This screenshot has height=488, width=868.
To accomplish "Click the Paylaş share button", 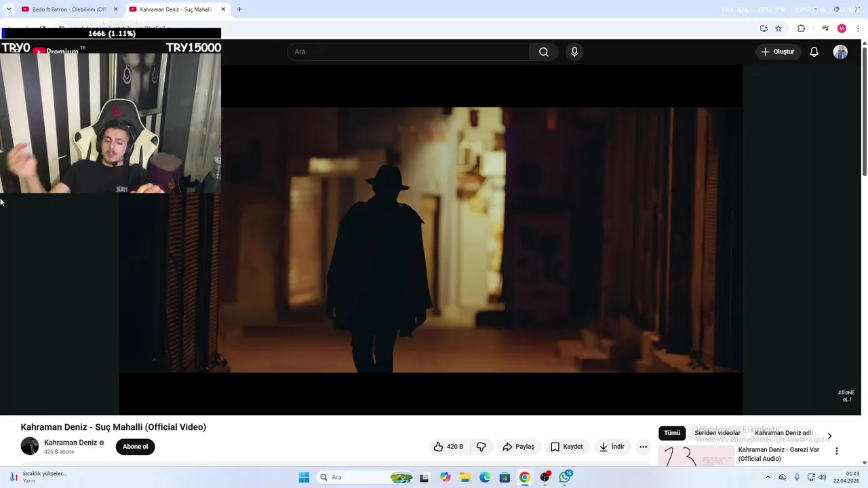I will pyautogui.click(x=518, y=447).
